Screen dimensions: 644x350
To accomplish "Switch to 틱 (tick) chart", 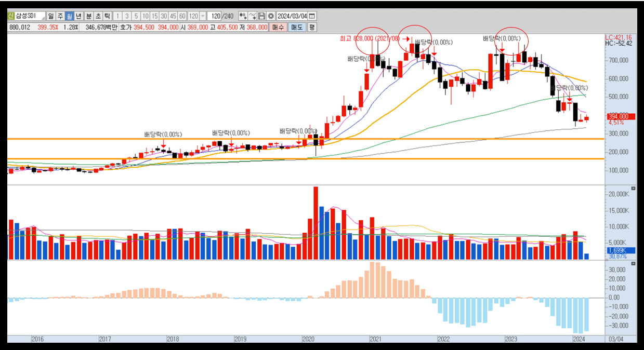I will coord(107,16).
